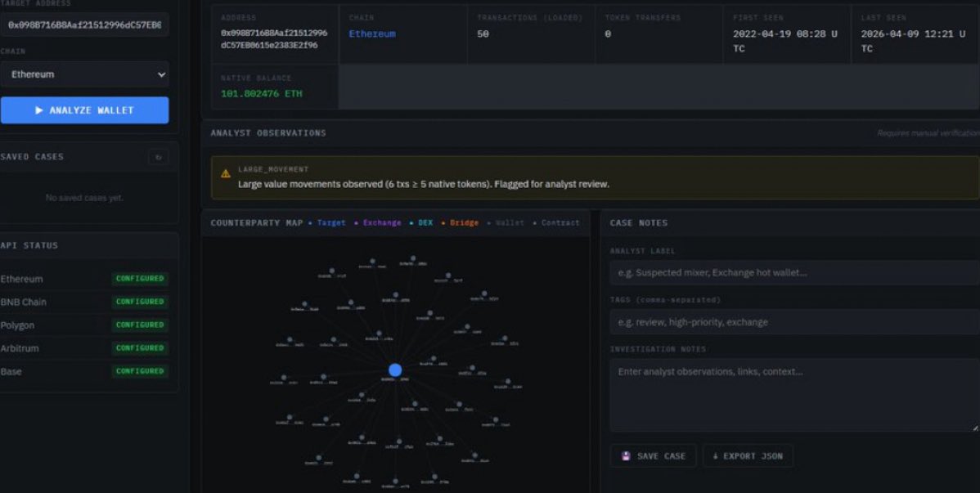Click inside the Investigation Notes textarea
The image size is (980, 493).
(794, 395)
